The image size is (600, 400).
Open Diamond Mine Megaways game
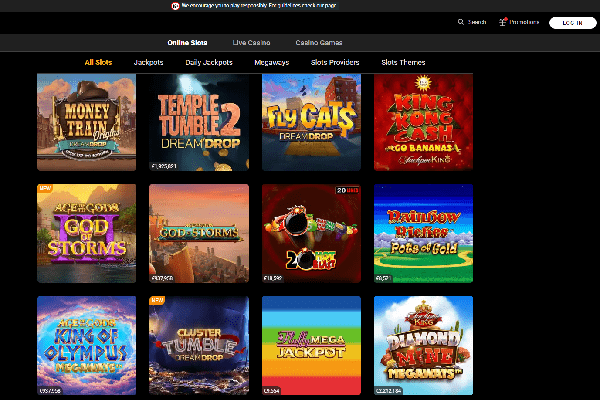point(423,345)
